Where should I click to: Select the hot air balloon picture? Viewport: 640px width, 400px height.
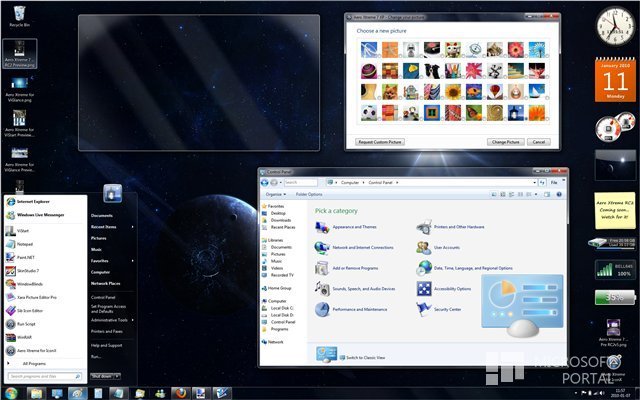coord(495,92)
